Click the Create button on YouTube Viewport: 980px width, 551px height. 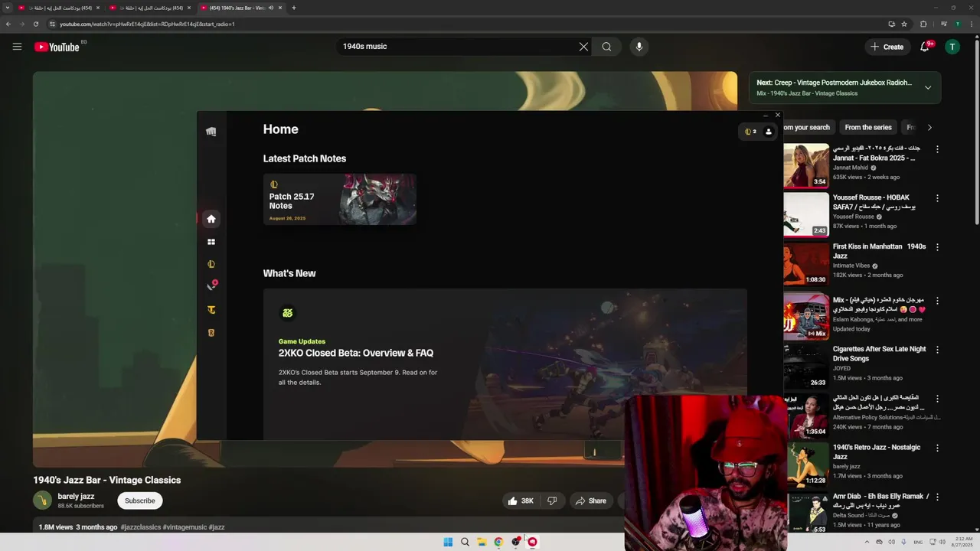coord(887,47)
